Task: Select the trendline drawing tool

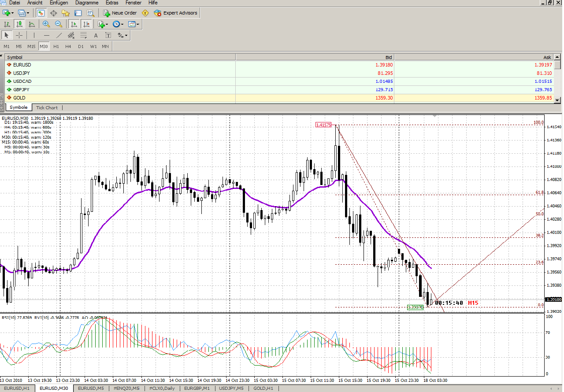Action: pos(59,35)
